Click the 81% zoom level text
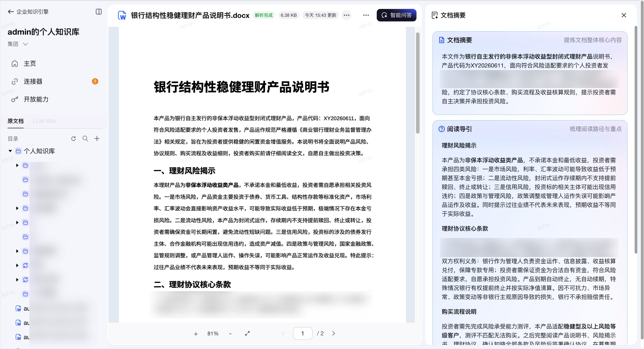This screenshot has height=349, width=644. tap(213, 334)
